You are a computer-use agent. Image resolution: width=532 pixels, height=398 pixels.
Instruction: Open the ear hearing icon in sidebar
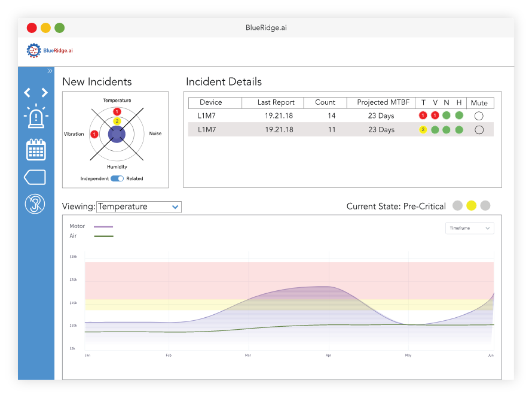pyautogui.click(x=35, y=204)
